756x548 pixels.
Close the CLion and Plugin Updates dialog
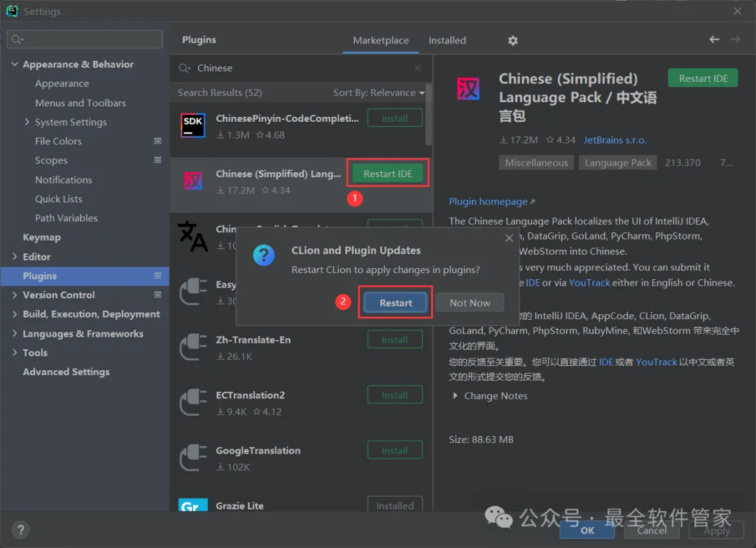click(x=509, y=238)
